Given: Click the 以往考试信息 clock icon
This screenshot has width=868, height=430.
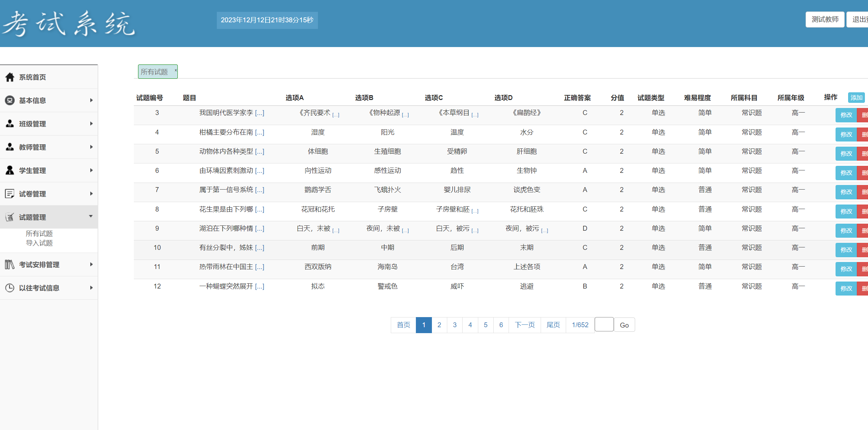Looking at the screenshot, I should pyautogui.click(x=10, y=288).
